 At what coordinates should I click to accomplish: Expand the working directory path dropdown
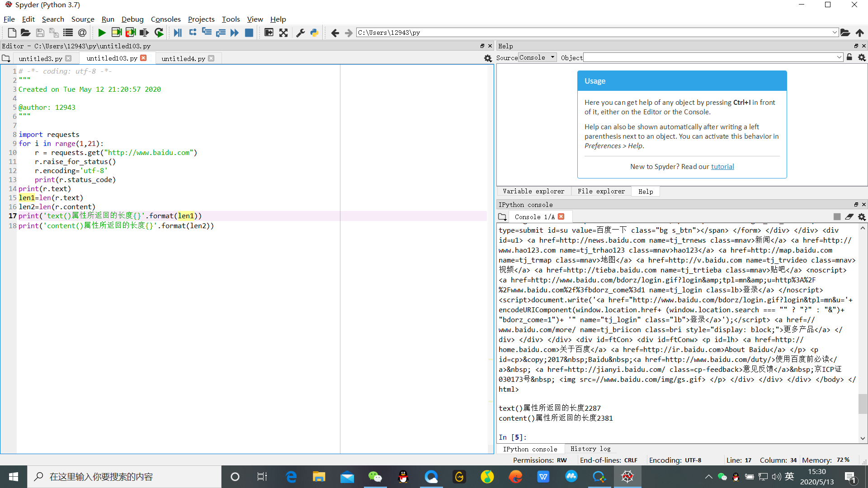[834, 33]
